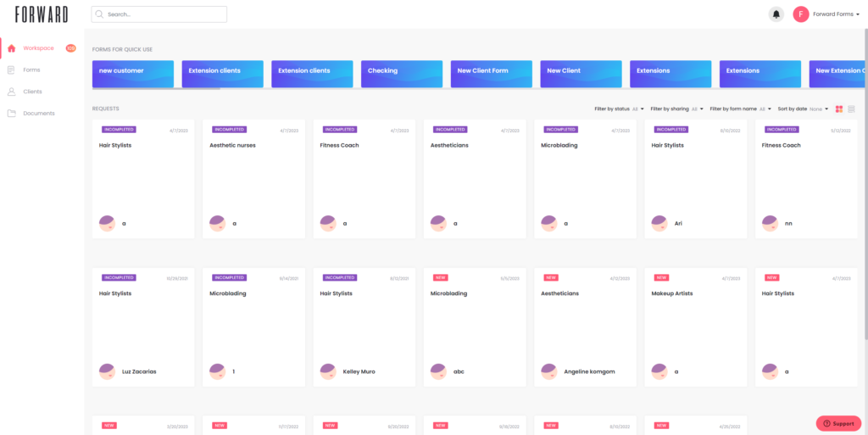Open the new customer quick form
Image resolution: width=868 pixels, height=435 pixels.
pyautogui.click(x=133, y=74)
